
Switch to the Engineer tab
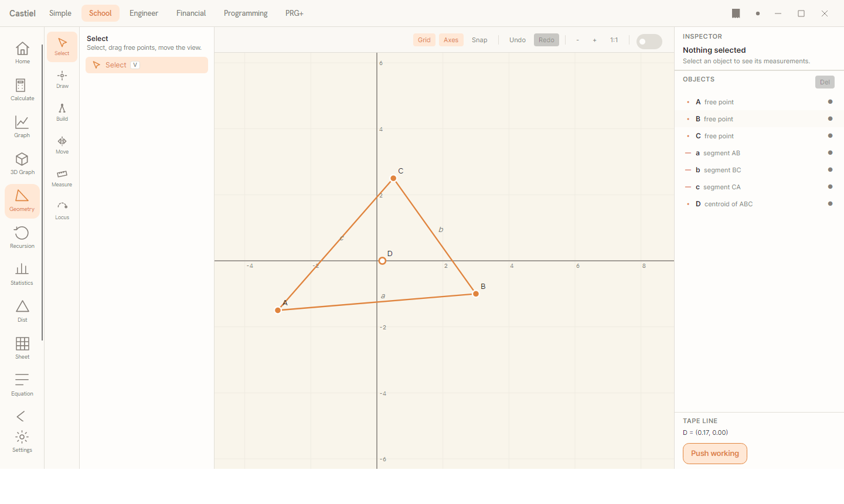(144, 13)
